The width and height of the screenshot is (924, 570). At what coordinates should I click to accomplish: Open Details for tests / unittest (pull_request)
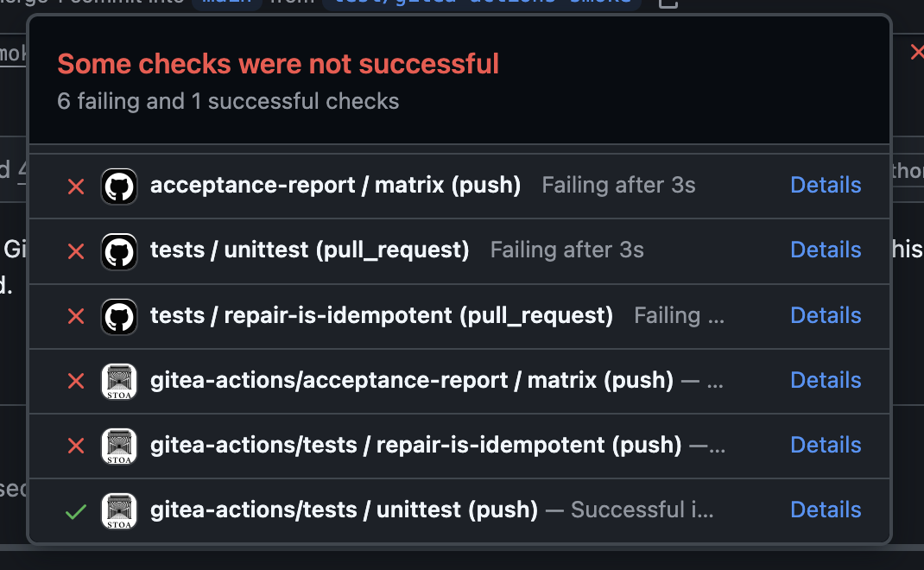826,250
